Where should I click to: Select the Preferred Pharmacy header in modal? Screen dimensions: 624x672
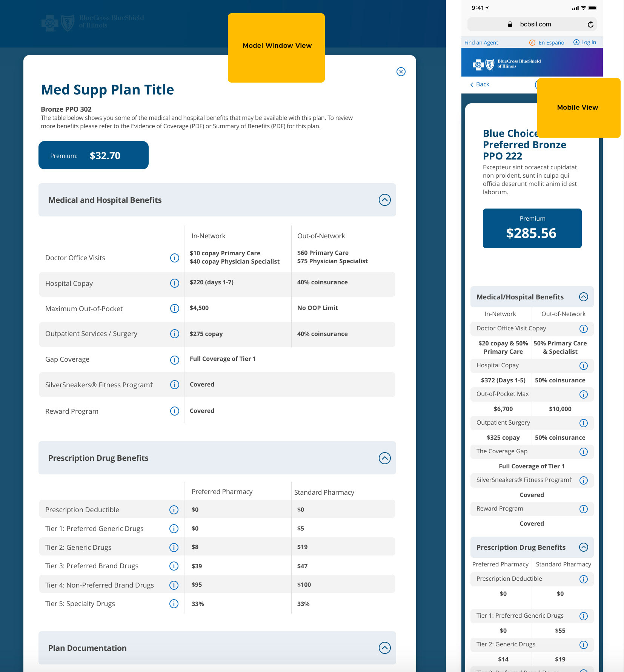tap(222, 492)
